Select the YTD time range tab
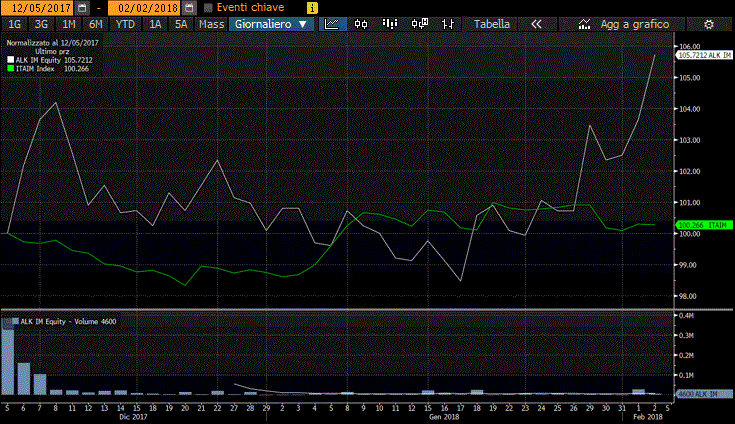The height and width of the screenshot is (424, 735). point(125,23)
